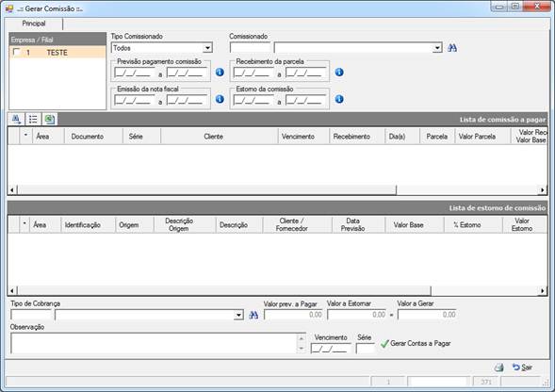Click the Tipo de Cobrança code field
Screen dimensions: 555x392
pyautogui.click(x=31, y=315)
